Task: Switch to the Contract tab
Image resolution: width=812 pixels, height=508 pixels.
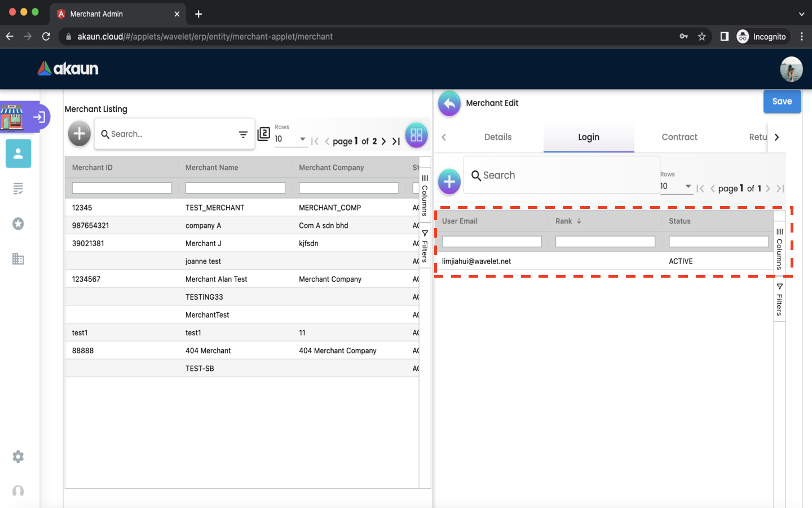Action: (x=679, y=137)
